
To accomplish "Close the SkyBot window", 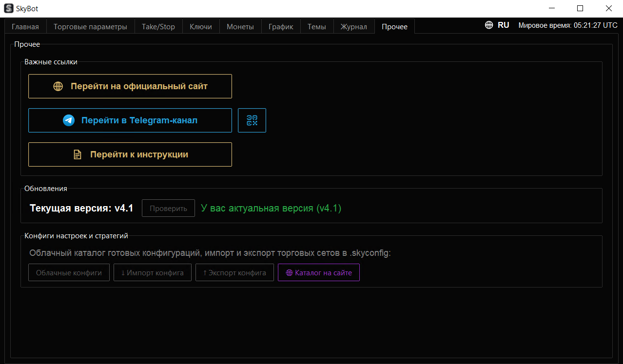I will pos(609,8).
